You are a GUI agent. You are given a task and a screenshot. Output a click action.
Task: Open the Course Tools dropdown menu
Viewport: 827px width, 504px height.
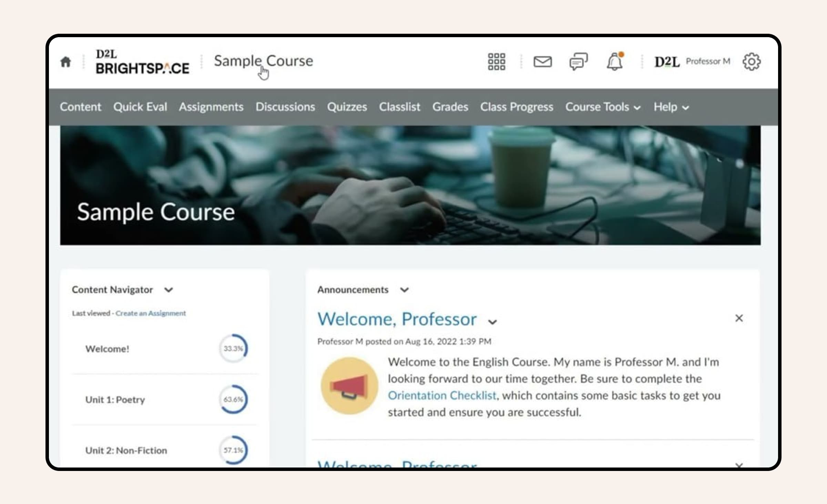click(603, 107)
